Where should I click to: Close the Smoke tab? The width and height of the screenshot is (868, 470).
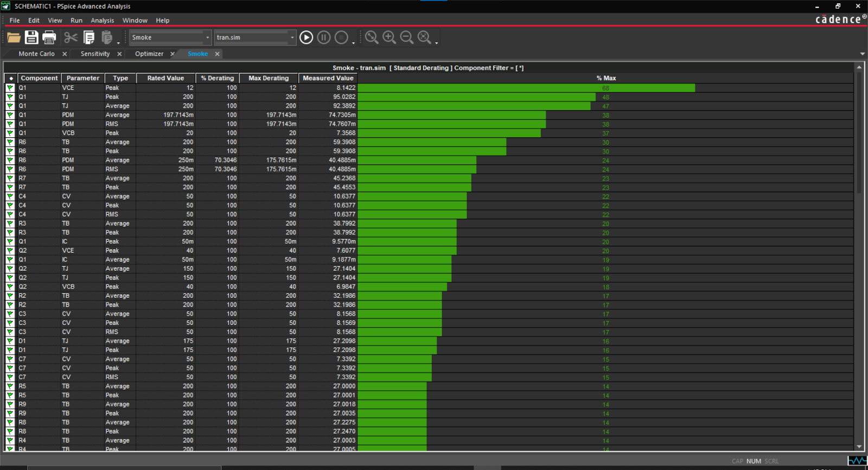tap(217, 54)
